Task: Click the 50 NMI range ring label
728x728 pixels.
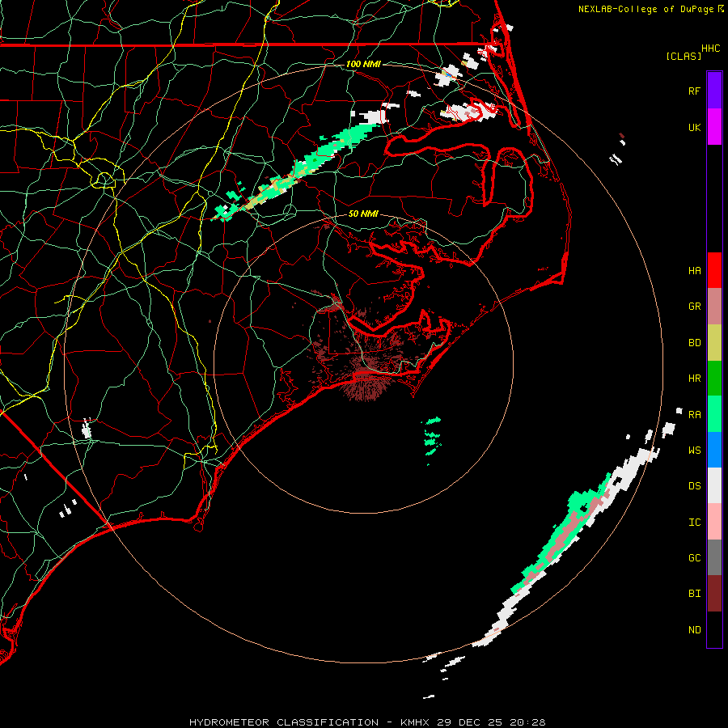Action: [x=363, y=214]
